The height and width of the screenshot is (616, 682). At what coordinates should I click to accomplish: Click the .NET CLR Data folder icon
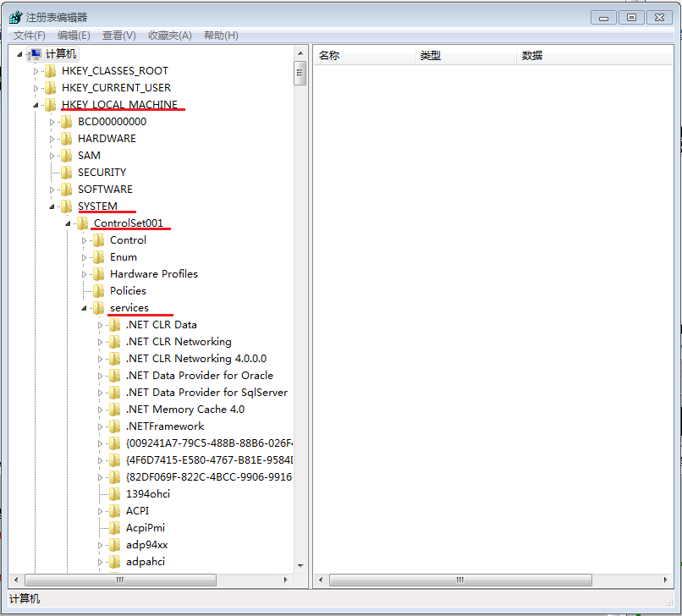[x=115, y=325]
